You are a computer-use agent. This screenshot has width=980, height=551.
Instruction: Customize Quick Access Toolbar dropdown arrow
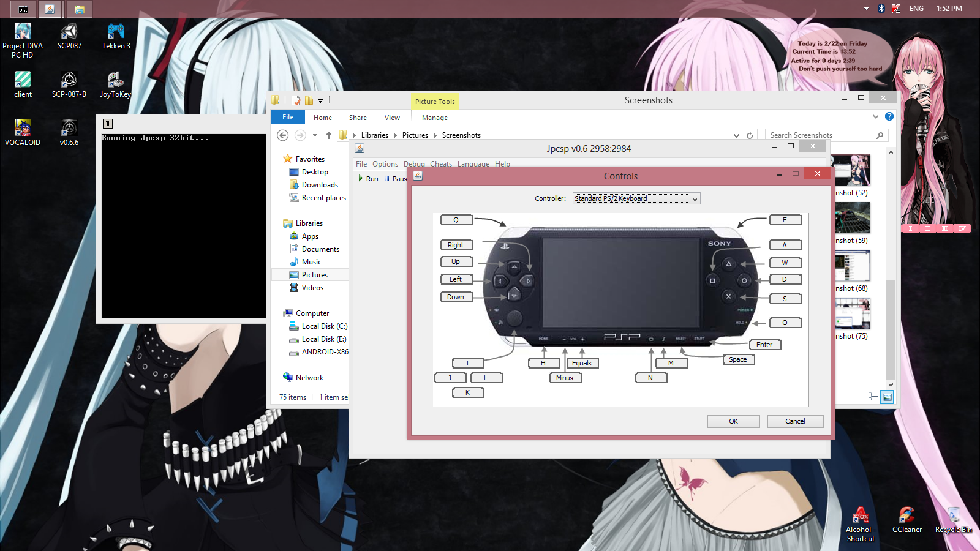[320, 101]
